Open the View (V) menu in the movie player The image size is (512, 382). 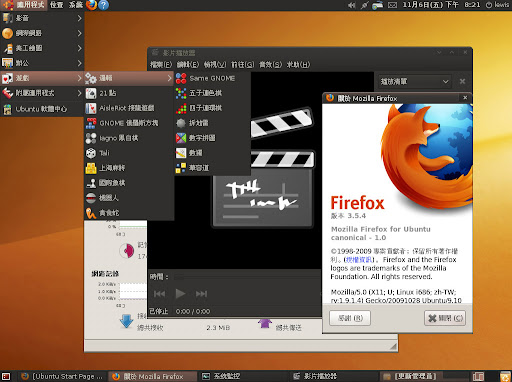click(215, 65)
